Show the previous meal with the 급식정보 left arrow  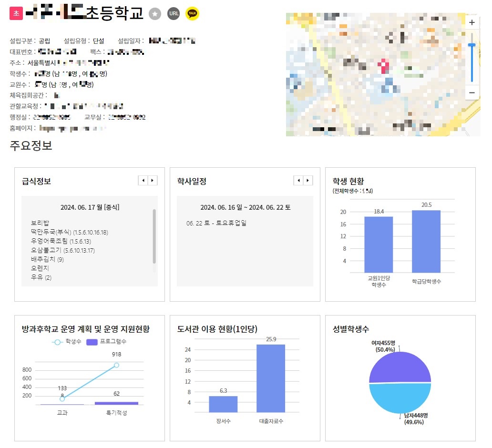pyautogui.click(x=143, y=180)
